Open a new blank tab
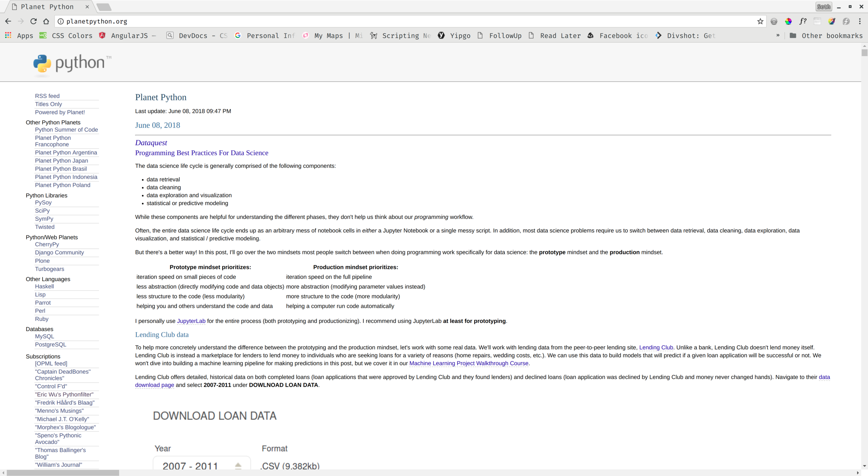The height and width of the screenshot is (476, 868). point(104,7)
